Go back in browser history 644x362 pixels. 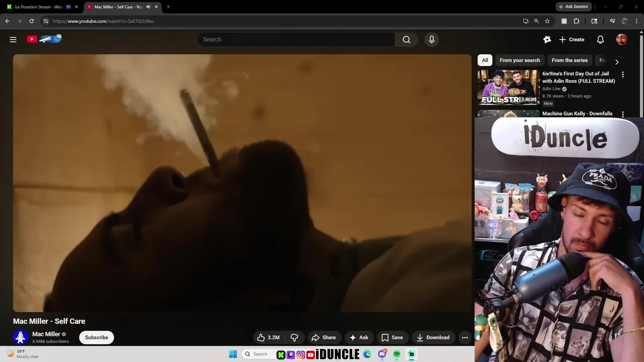8,21
